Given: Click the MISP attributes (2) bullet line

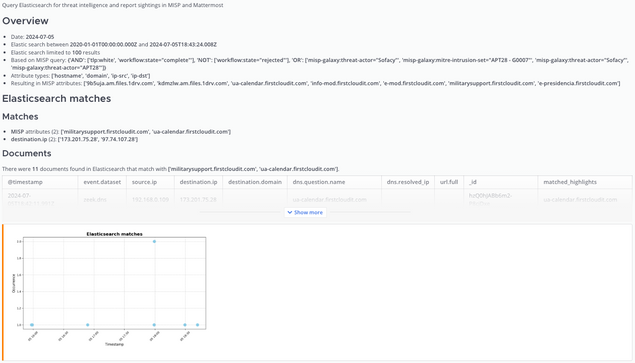Looking at the screenshot, I should click(x=121, y=132).
